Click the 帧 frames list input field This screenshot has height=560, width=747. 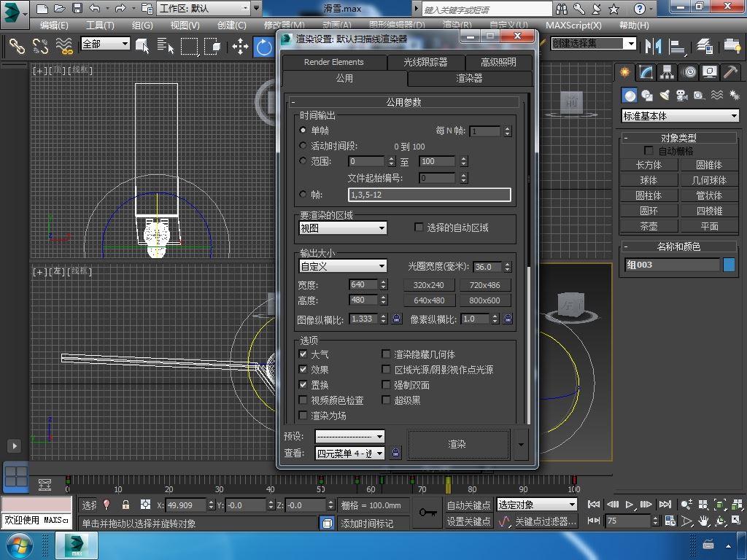(x=429, y=195)
